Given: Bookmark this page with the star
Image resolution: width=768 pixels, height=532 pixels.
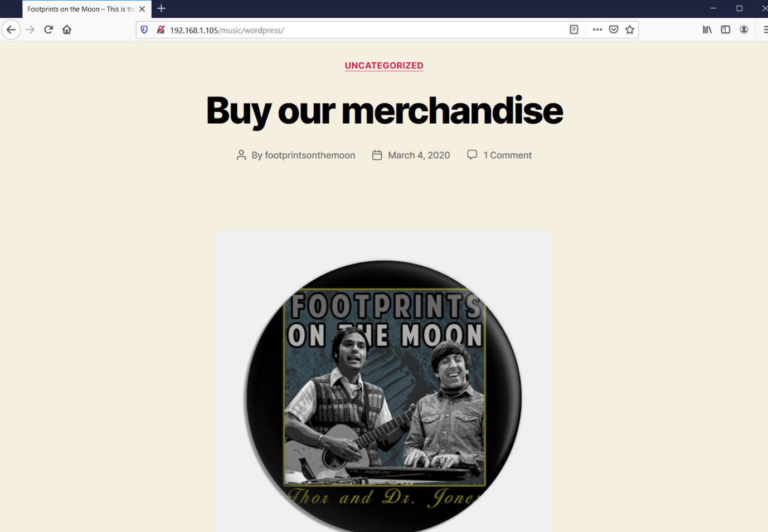Looking at the screenshot, I should pos(630,30).
